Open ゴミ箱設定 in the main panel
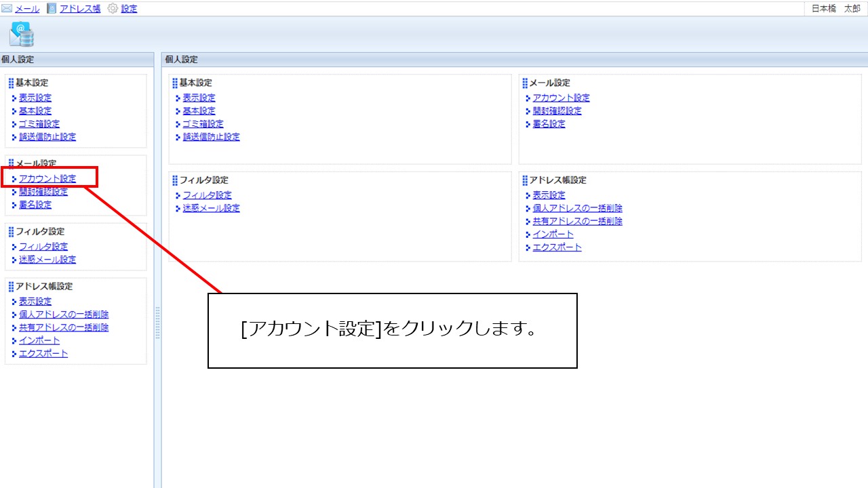Screen dimensions: 868x488 (203, 124)
